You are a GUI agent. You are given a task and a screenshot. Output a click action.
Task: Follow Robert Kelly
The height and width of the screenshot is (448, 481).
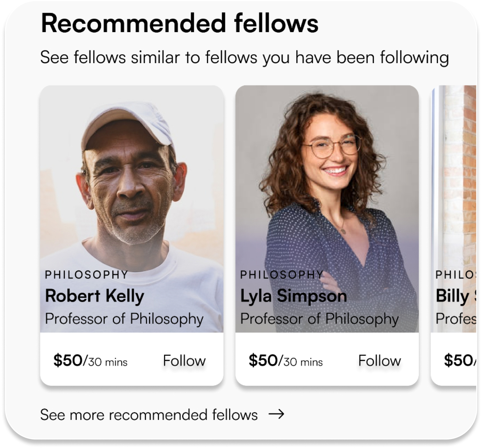[184, 361]
